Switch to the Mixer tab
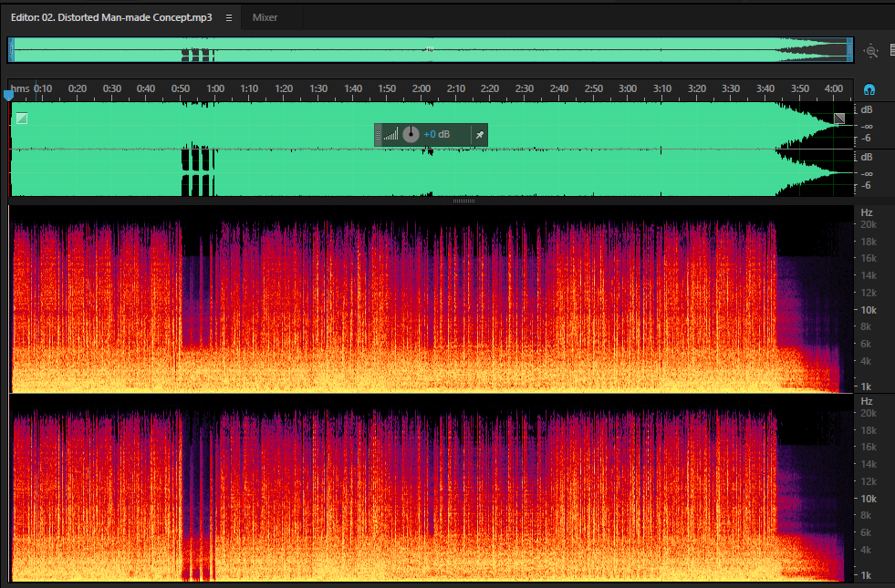 (265, 17)
